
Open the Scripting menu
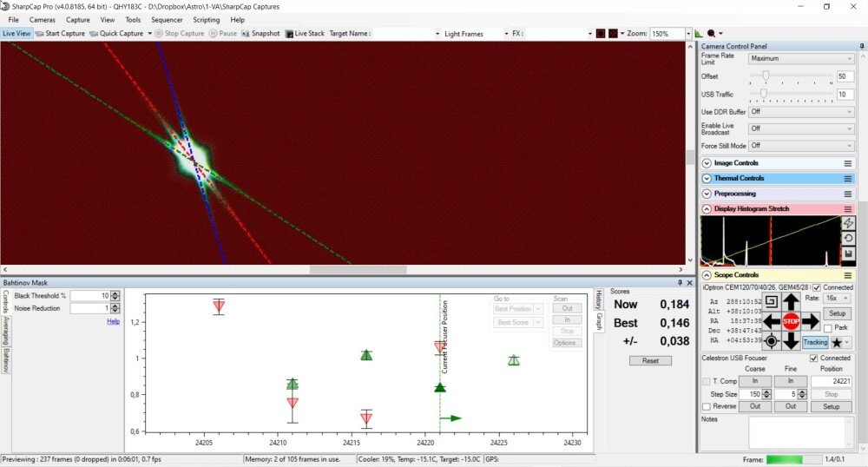tap(206, 20)
